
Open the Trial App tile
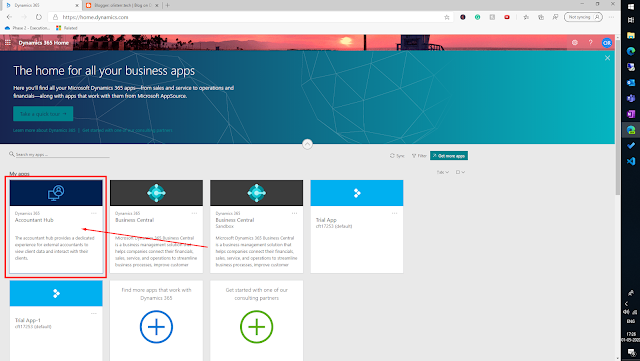click(x=357, y=227)
